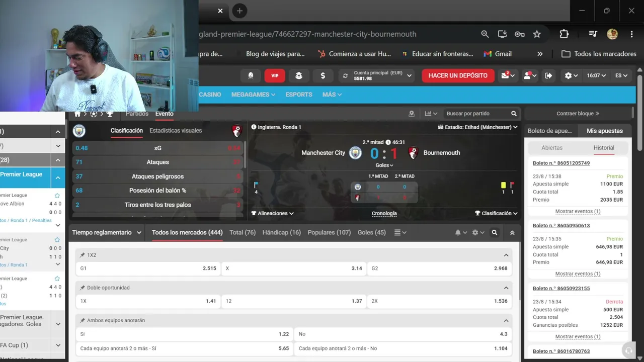Favorite the first Premier League match star

57,196
